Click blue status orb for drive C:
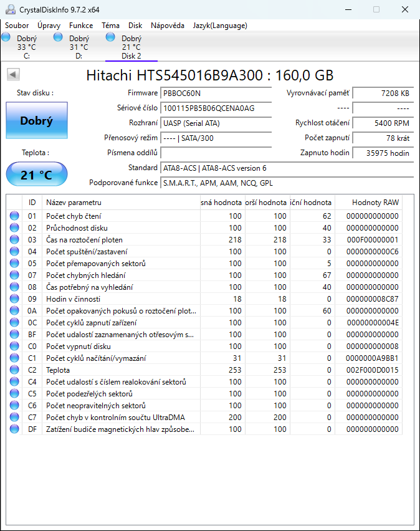This screenshot has width=420, height=531. coord(6,37)
